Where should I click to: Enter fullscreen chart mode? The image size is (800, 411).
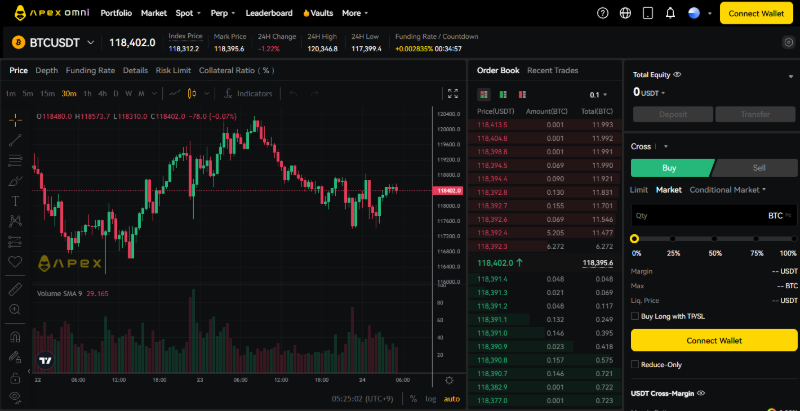click(x=453, y=93)
